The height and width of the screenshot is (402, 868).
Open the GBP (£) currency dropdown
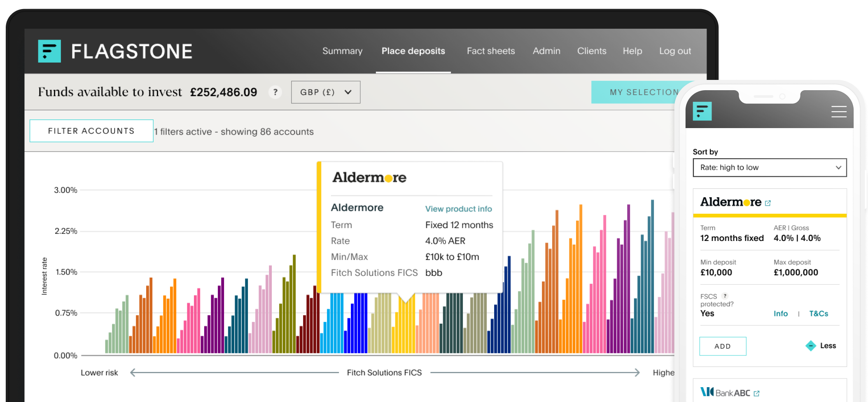pyautogui.click(x=326, y=92)
